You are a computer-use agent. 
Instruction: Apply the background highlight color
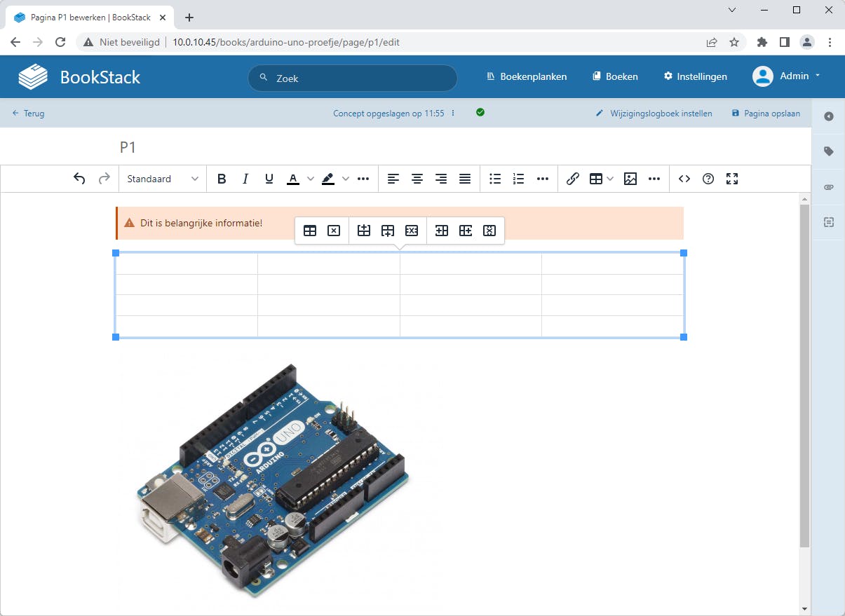pyautogui.click(x=328, y=179)
